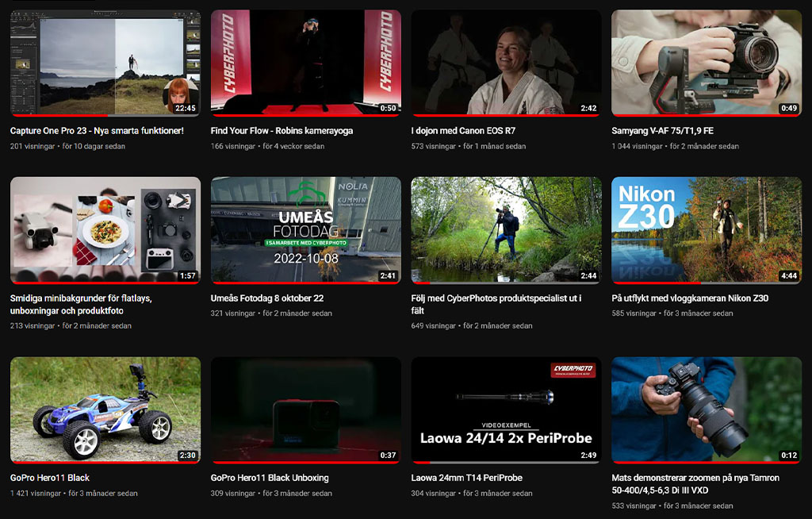Click the 'I dojon med Canon EOS R7' title
The height and width of the screenshot is (519, 812).
click(463, 131)
